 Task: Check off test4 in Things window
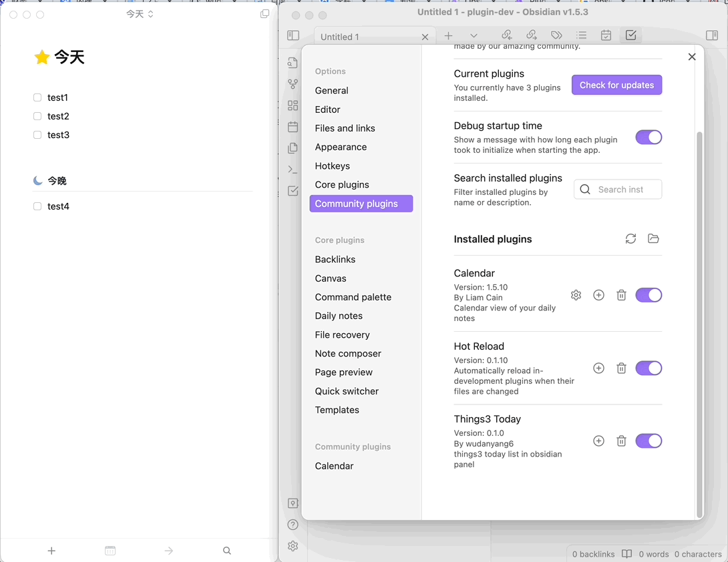click(x=37, y=206)
